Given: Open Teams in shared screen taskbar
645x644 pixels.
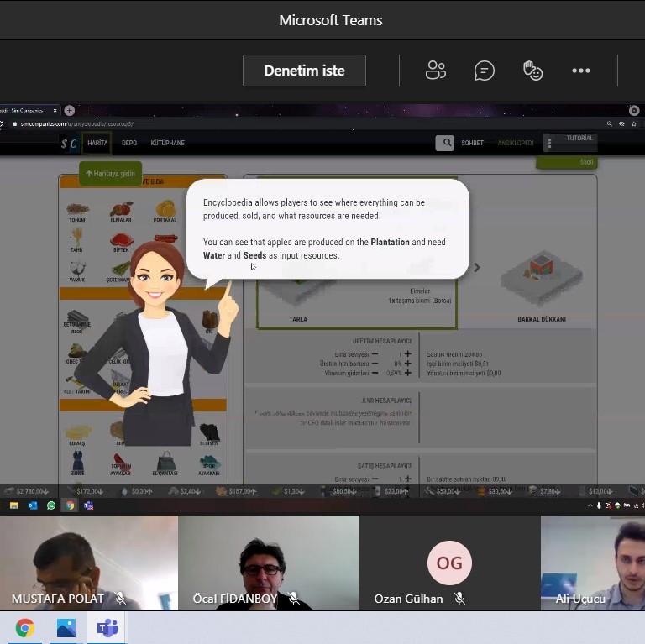Looking at the screenshot, I should tap(88, 505).
